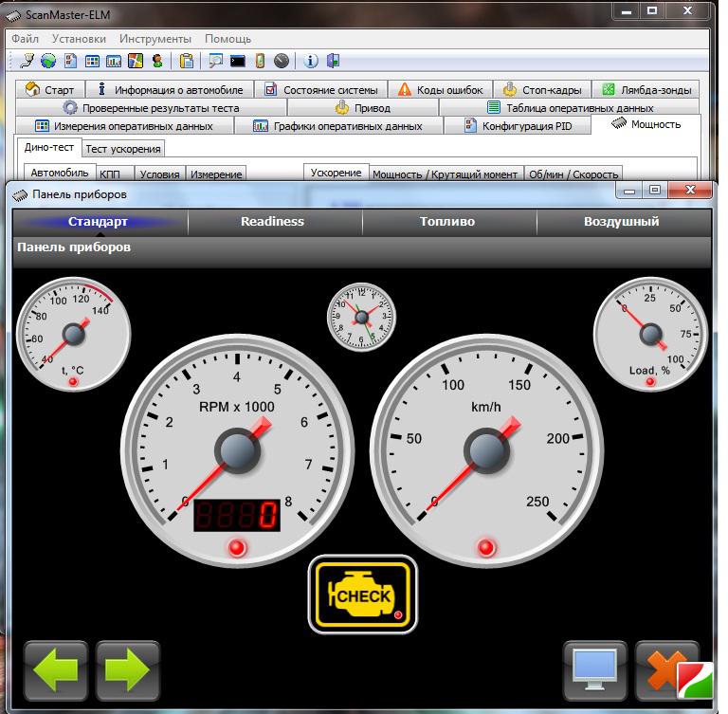Click the blue info toolbar icon
The height and width of the screenshot is (714, 728).
point(310,61)
